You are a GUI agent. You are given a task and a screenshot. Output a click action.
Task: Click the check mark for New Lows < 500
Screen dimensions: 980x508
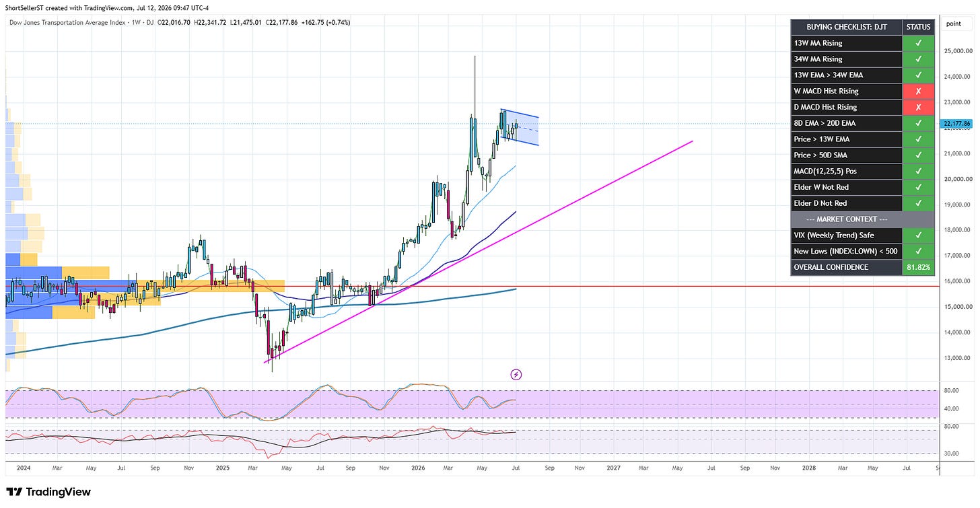(x=918, y=251)
